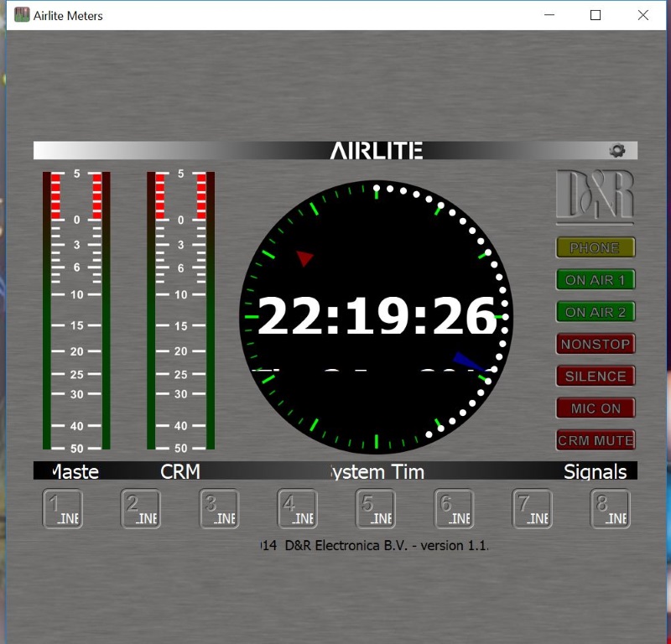
Task: Select channel 5 line button
Action: click(376, 509)
